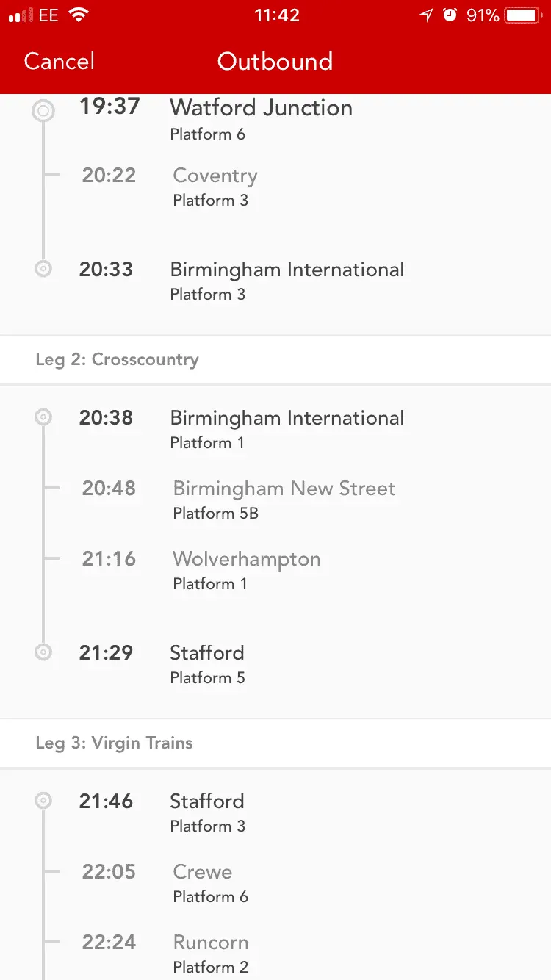Tap the 11:42 clock in status bar
This screenshot has height=980, width=551.
point(276,15)
